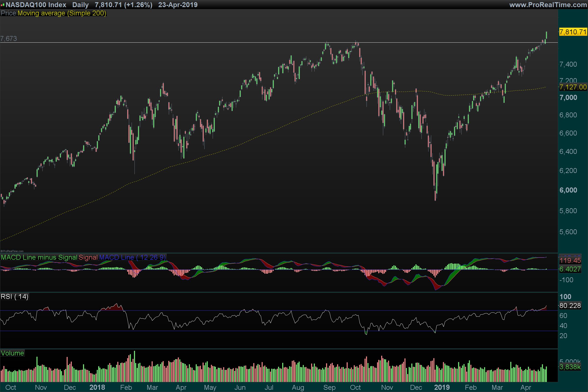Viewport: 588px width, 392px height.
Task: Click the yellow 7,810.71 price tag
Action: (x=573, y=32)
